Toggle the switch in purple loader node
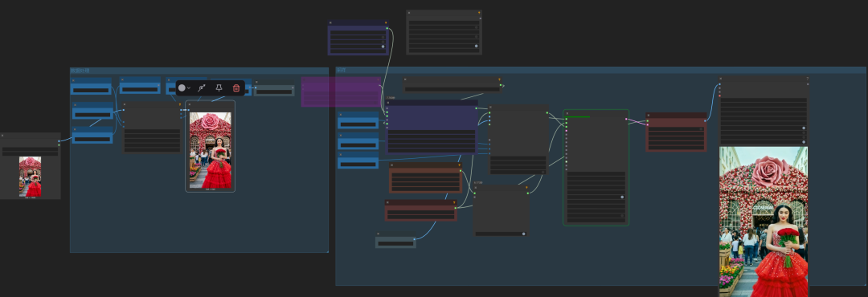The width and height of the screenshot is (868, 297). pyautogui.click(x=383, y=47)
